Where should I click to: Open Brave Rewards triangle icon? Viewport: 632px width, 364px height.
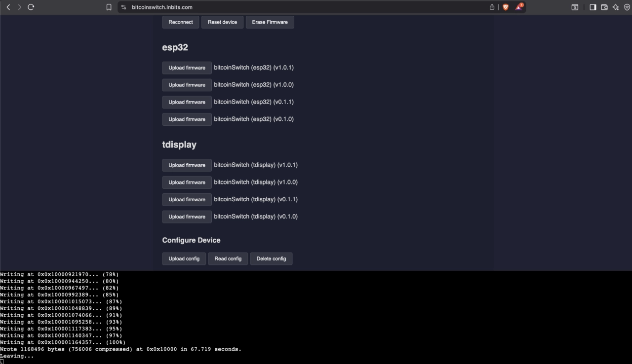[519, 7]
